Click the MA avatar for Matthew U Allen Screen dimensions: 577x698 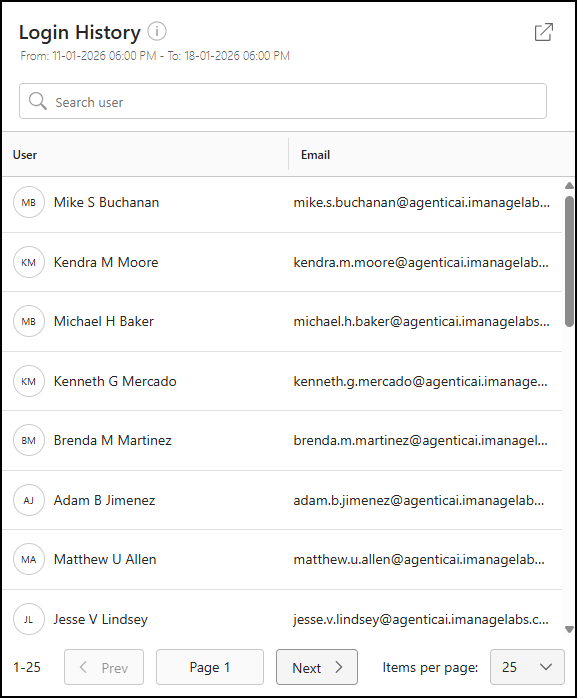pos(29,560)
